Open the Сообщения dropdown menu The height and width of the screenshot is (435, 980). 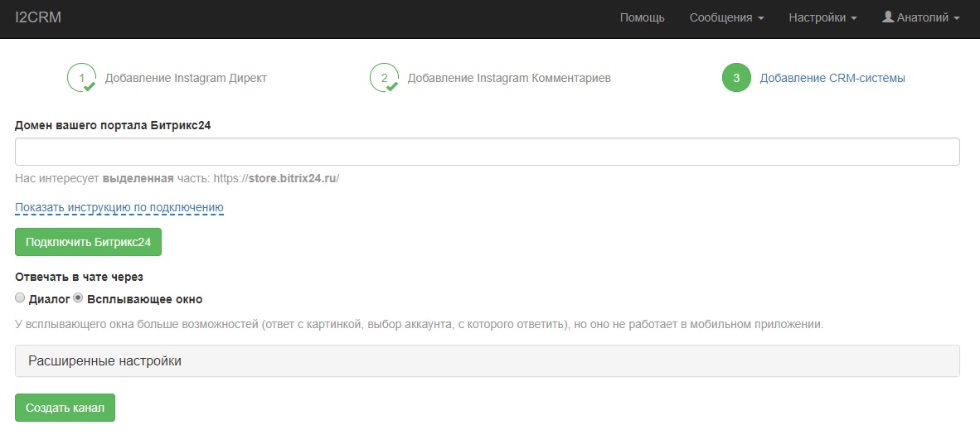726,17
